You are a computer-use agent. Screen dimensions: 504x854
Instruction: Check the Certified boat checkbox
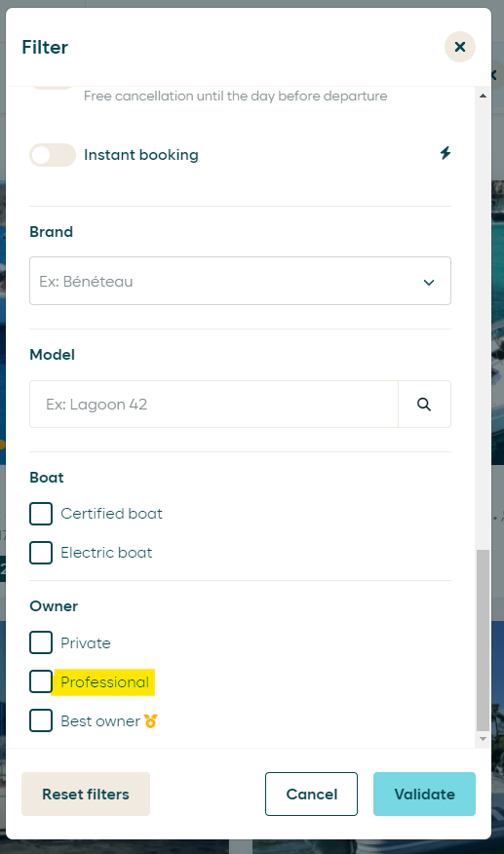(41, 514)
